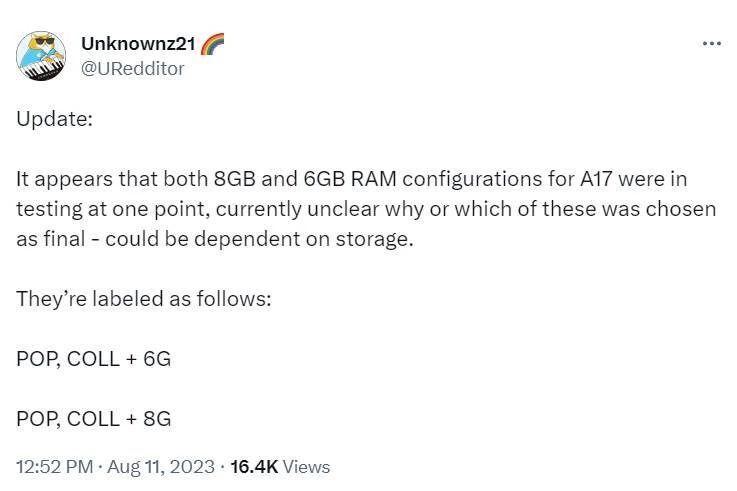Image resolution: width=737 pixels, height=491 pixels.
Task: Open Unknownz21's profile picture
Action: coord(41,56)
